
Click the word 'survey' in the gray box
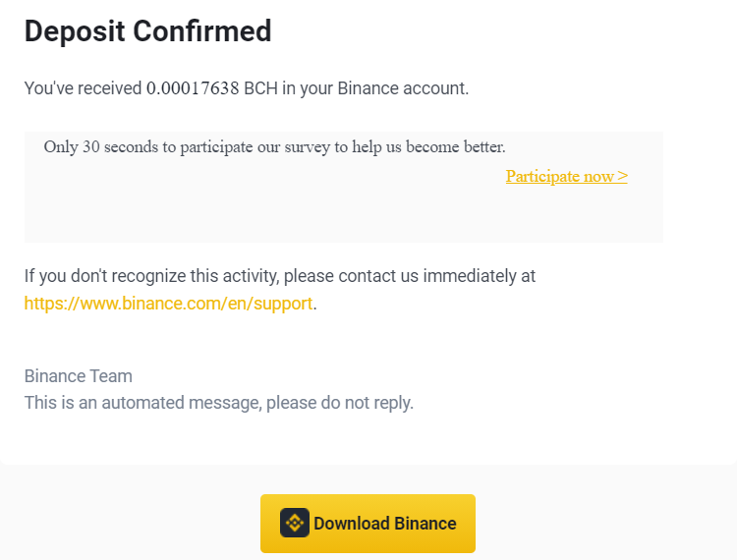307,147
